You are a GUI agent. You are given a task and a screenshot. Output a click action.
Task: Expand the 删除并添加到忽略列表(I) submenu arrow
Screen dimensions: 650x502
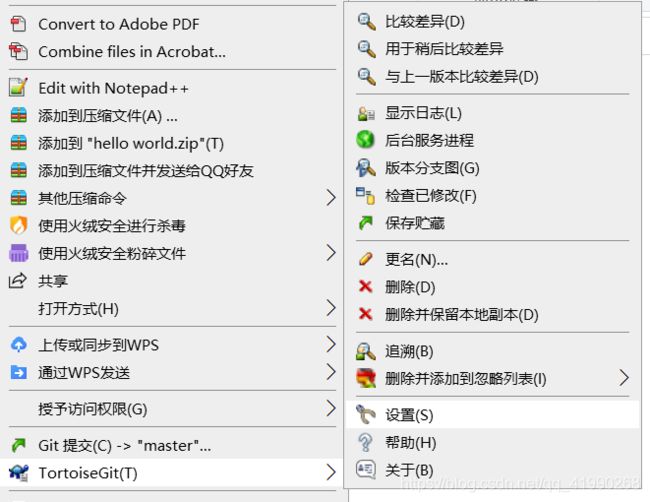pyautogui.click(x=624, y=378)
